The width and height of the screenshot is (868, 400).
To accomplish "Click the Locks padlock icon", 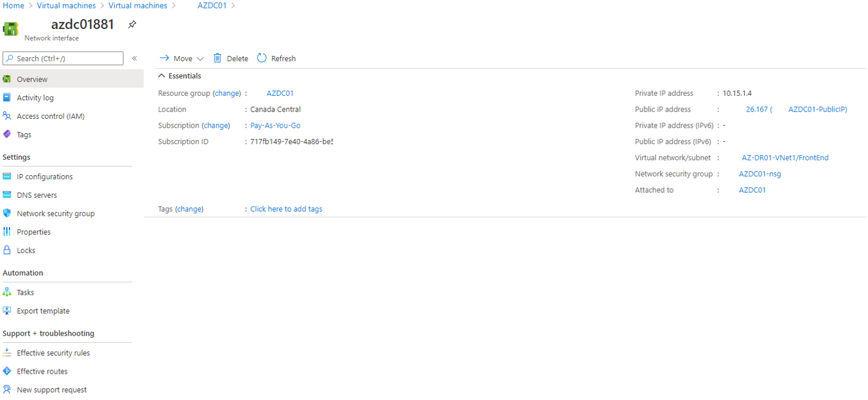I will click(7, 250).
